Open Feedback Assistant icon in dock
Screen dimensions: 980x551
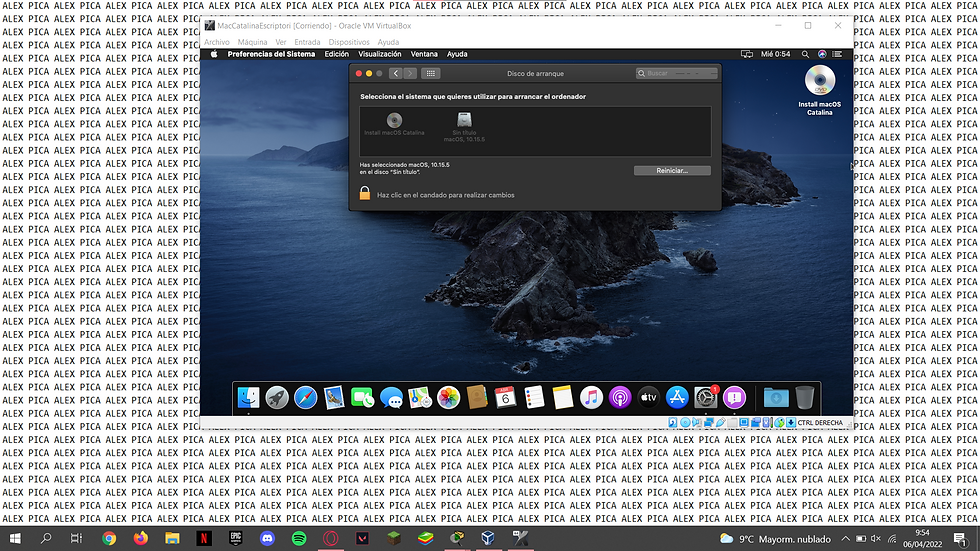click(734, 397)
